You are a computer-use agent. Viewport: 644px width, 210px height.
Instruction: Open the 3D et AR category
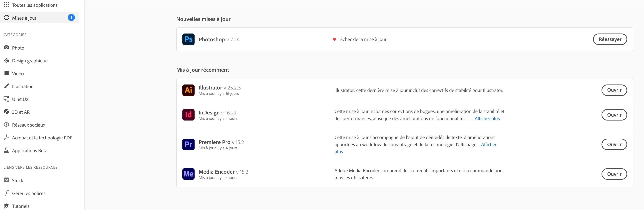coord(21,112)
